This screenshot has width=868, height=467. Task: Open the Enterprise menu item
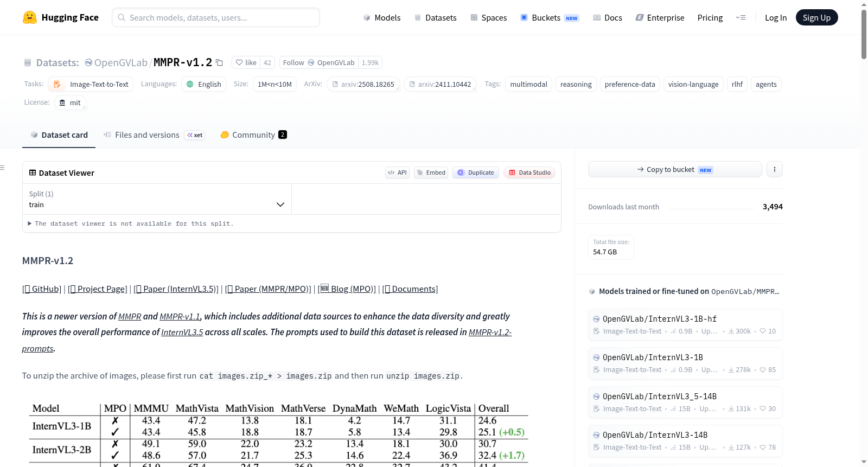pos(660,17)
